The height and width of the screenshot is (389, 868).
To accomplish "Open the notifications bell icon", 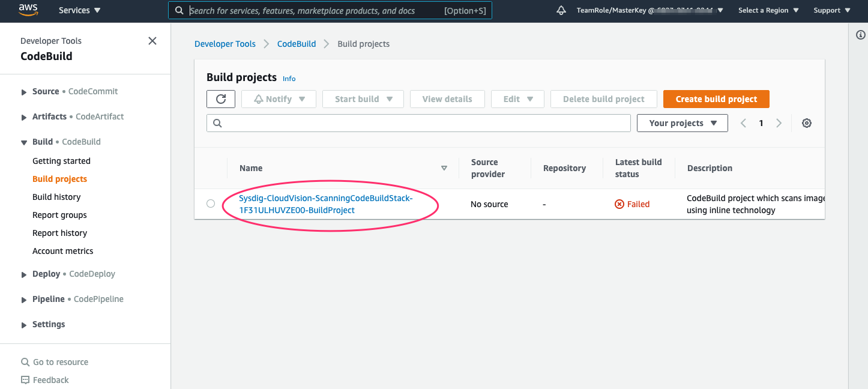I will click(561, 10).
